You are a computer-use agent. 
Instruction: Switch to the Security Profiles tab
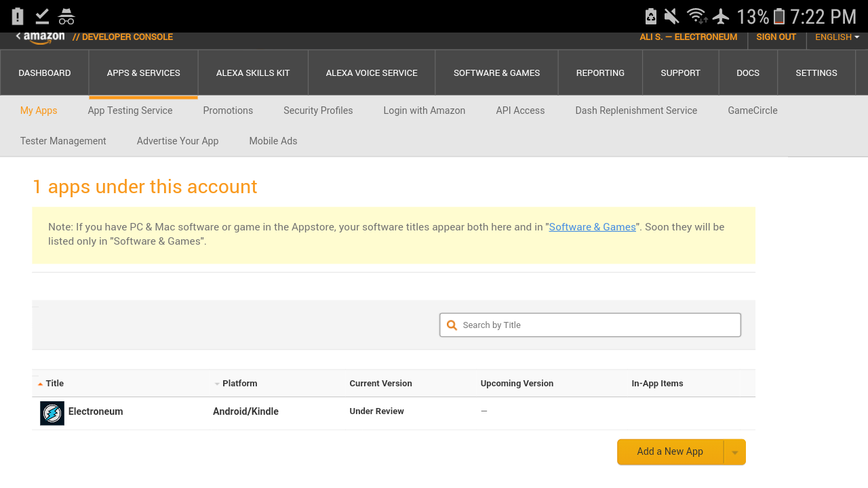318,110
